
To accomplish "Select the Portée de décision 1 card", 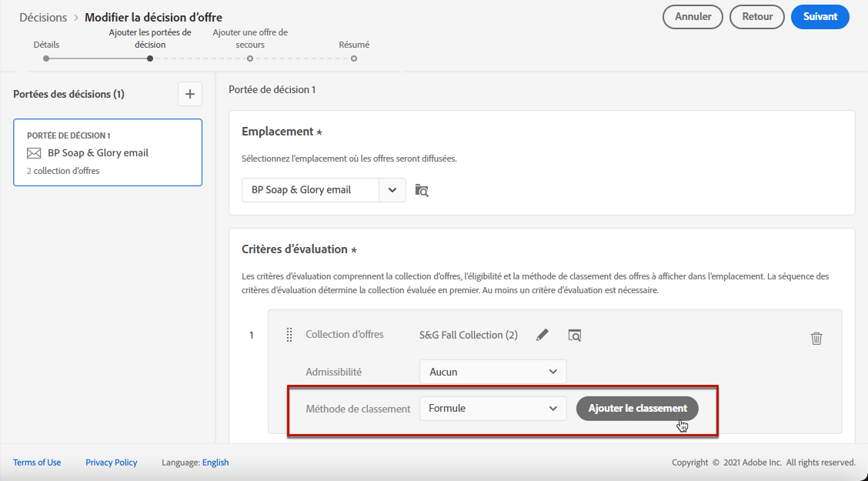I will [x=108, y=152].
